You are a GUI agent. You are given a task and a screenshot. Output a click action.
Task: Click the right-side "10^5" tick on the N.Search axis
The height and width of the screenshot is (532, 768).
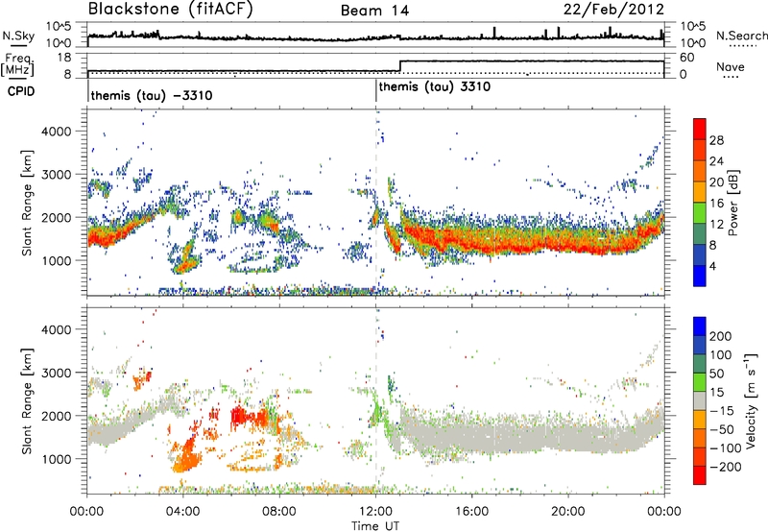point(693,26)
